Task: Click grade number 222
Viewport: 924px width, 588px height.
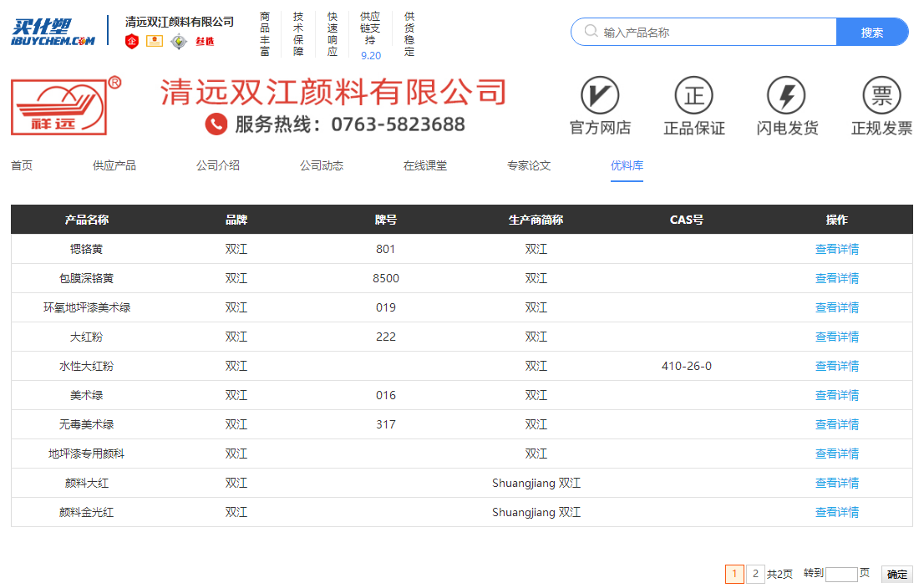Action: point(386,337)
